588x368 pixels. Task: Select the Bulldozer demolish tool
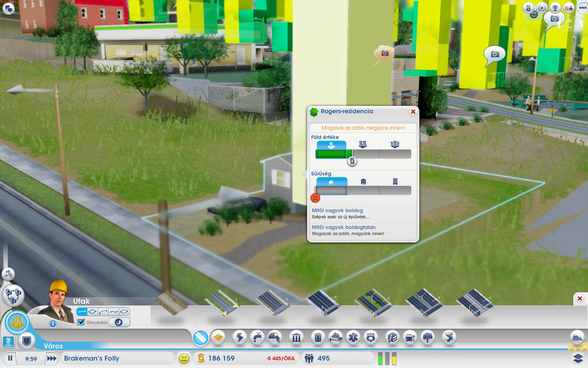[x=577, y=337]
